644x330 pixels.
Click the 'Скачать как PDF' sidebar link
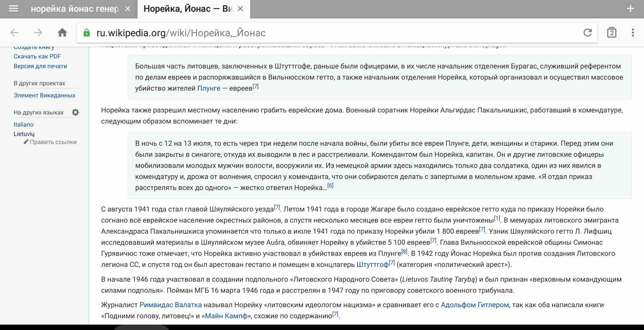tap(37, 56)
